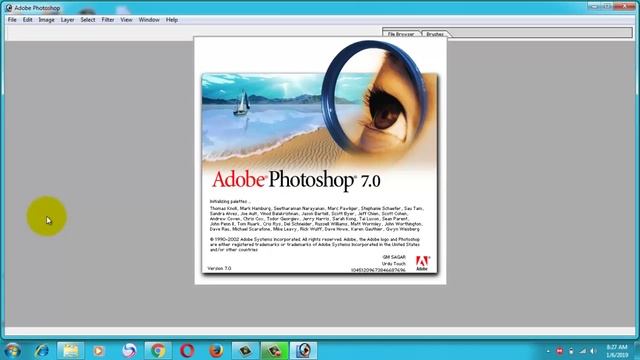
Task: Launch Google Chrome from the taskbar
Action: [x=158, y=350]
